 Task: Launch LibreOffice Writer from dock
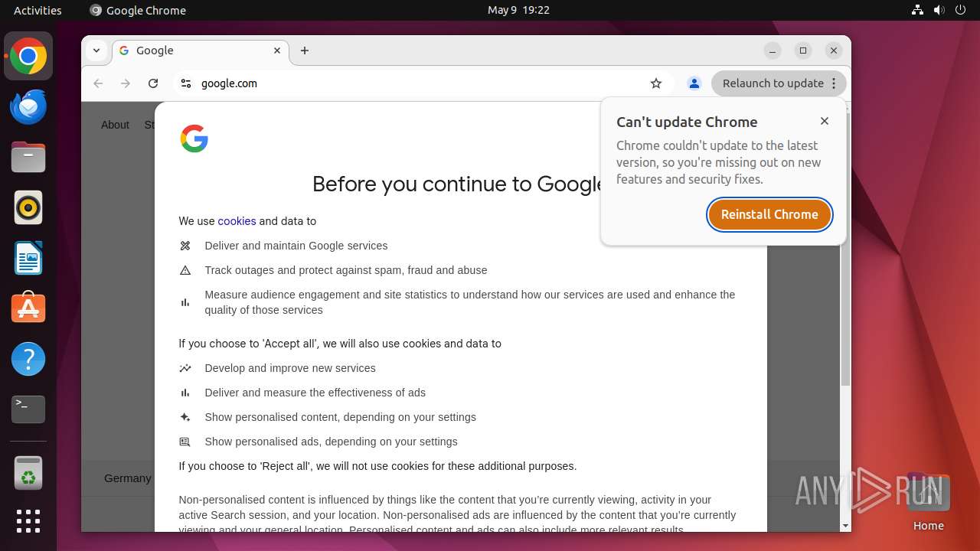28,258
